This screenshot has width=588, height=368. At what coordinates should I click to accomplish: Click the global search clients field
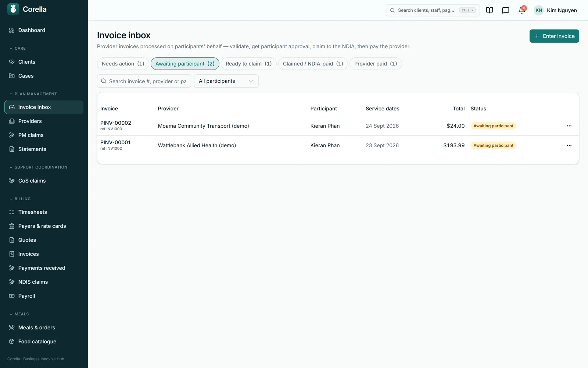[433, 10]
